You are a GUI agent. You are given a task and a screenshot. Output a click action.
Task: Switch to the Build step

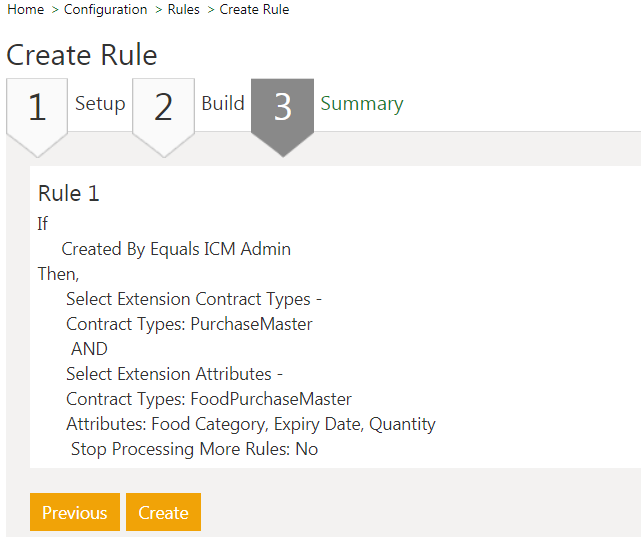click(222, 104)
